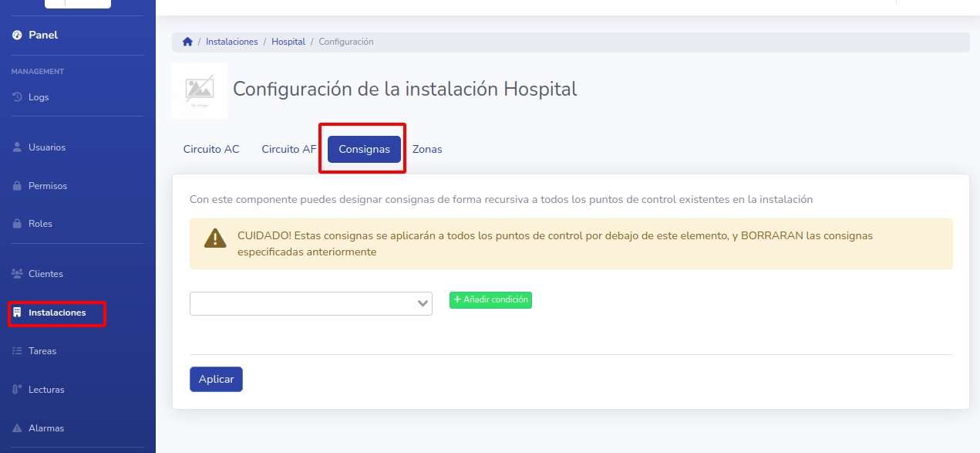This screenshot has width=980, height=453.
Task: Click the Alarmas warning icon
Action: coord(17,428)
